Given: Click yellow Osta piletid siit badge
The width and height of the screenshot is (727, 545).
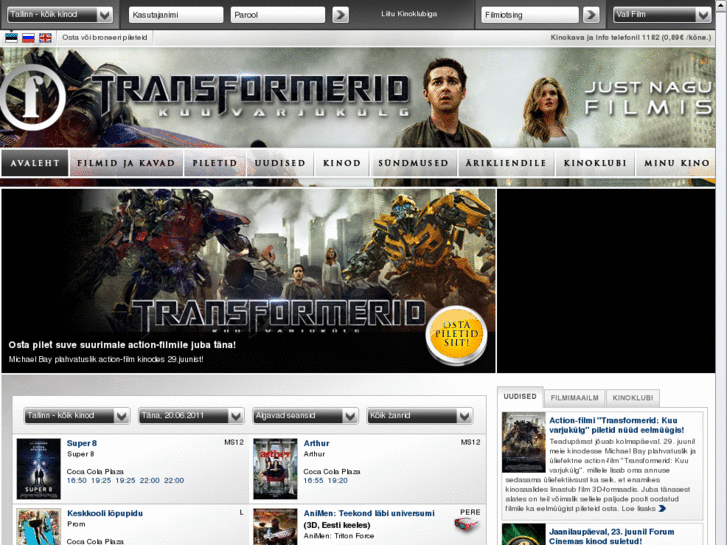Looking at the screenshot, I should (456, 334).
